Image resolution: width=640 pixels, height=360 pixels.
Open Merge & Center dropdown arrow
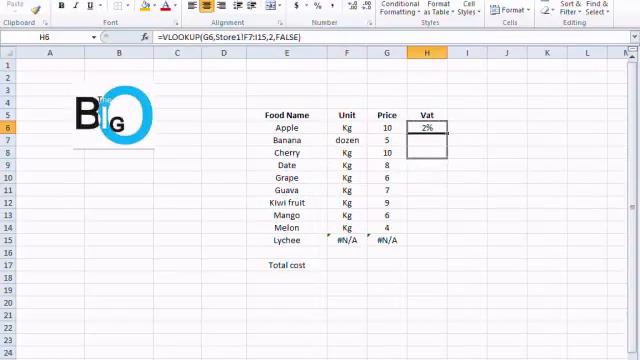coord(280,5)
